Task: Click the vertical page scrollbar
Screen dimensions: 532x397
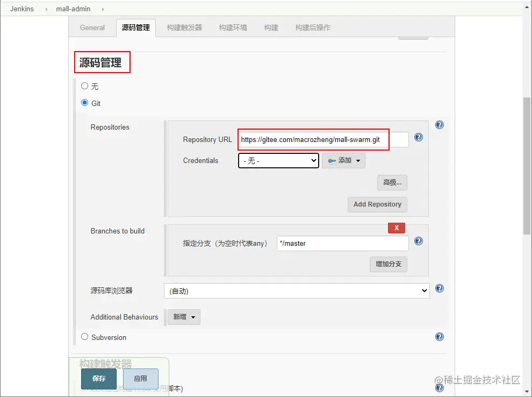Action: click(527, 165)
